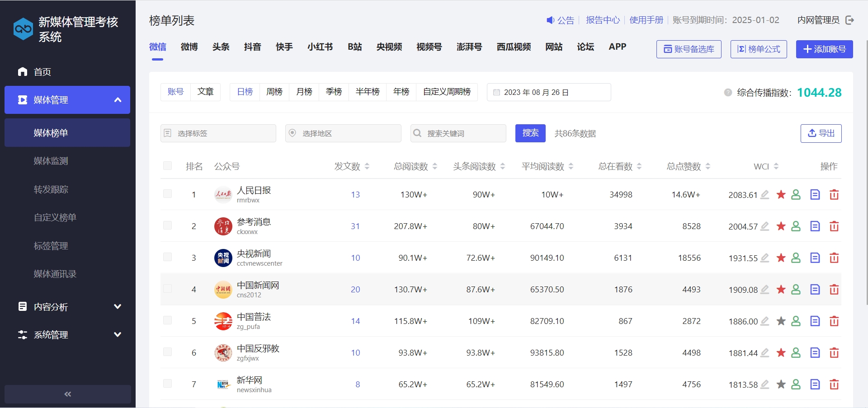This screenshot has height=408, width=868.
Task: Open the document icon for 央视新闻
Action: pyautogui.click(x=815, y=258)
